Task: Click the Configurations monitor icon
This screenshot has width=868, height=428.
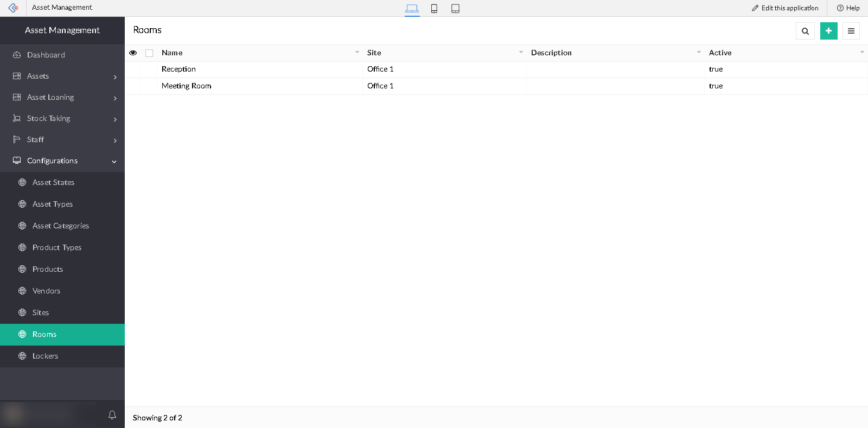Action: click(x=17, y=161)
